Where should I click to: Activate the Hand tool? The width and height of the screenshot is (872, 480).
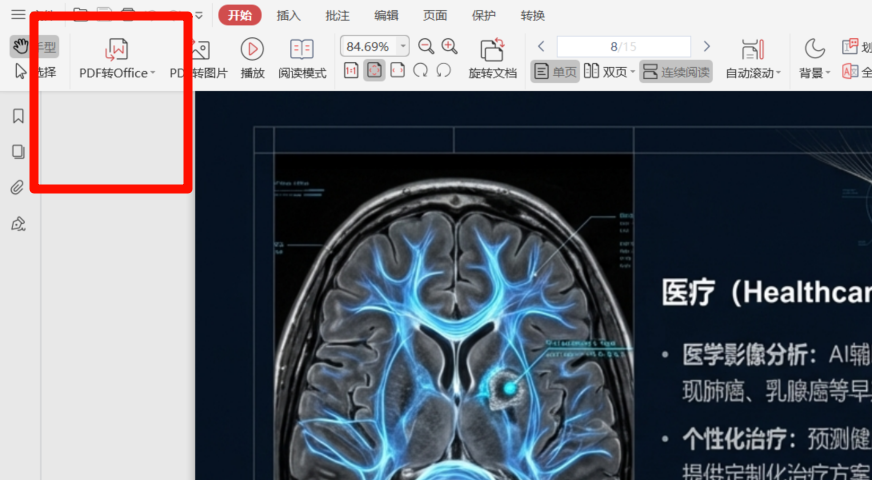(33, 47)
